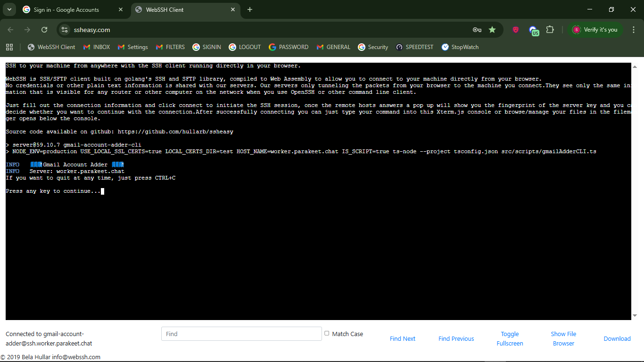Viewport: 644px width, 362px height.
Task: Click Toggle Fullscreen link
Action: coord(510,338)
